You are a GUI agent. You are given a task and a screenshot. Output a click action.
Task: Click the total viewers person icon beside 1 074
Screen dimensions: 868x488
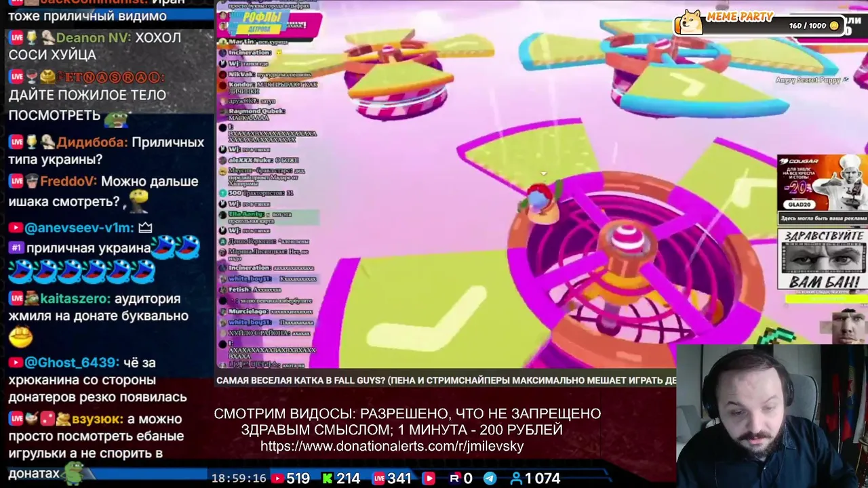[516, 479]
